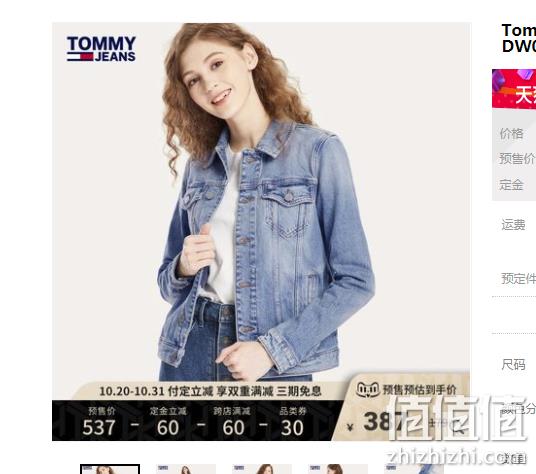Screen dimensions: 536x474
Task: Select the third product thumbnail
Action: [262, 469]
